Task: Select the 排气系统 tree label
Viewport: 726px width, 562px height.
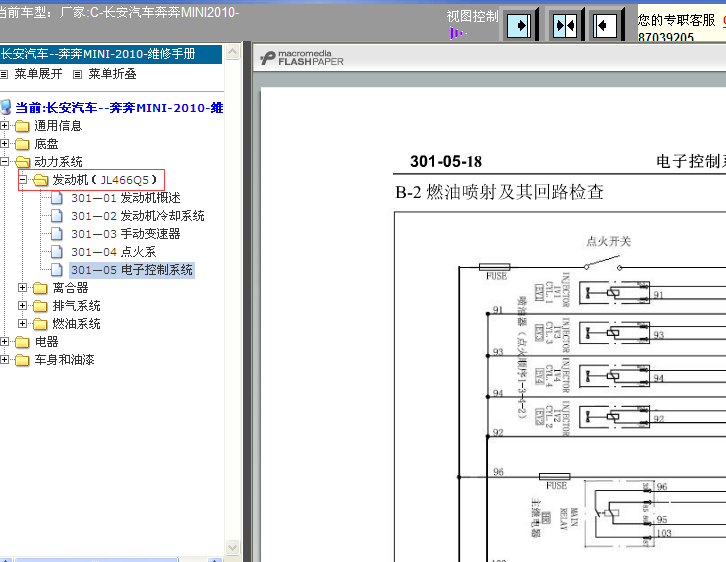Action: click(x=76, y=306)
